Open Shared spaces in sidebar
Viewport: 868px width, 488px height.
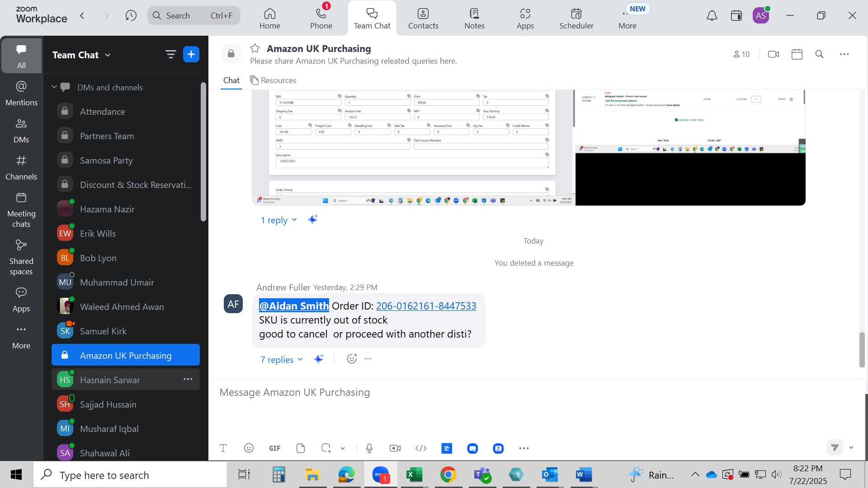21,258
